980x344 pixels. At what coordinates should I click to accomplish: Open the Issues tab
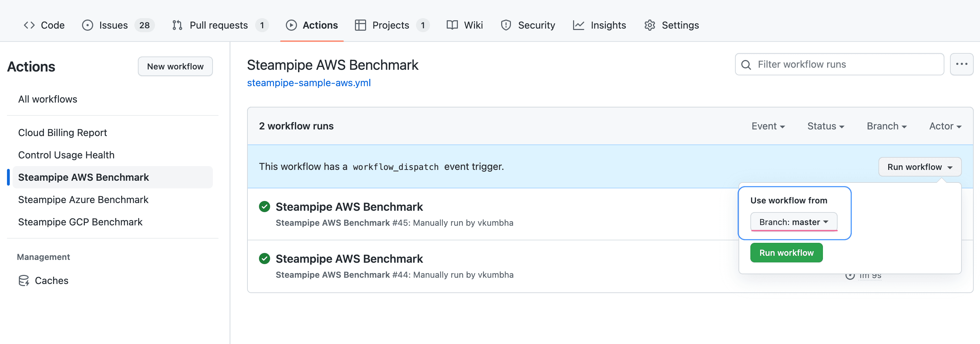(118, 25)
